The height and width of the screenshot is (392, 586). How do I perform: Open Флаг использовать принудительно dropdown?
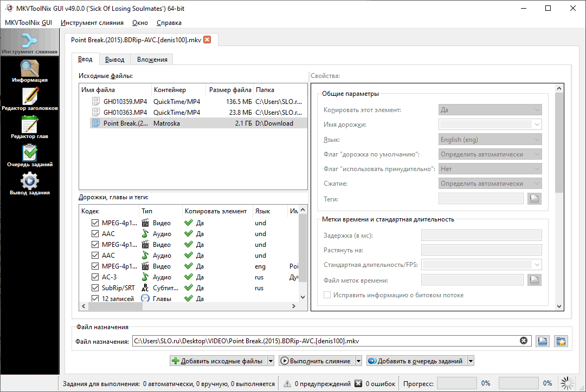(490, 169)
